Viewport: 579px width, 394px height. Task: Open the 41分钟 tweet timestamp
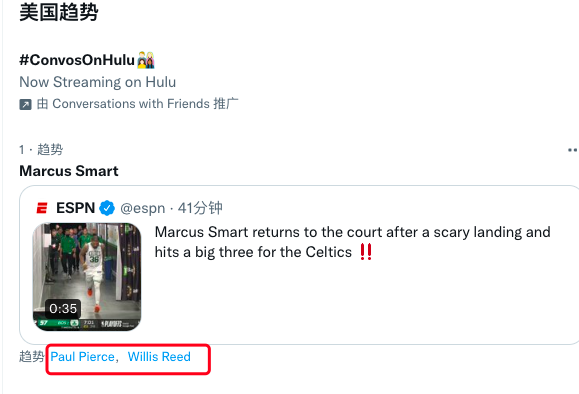[200, 208]
